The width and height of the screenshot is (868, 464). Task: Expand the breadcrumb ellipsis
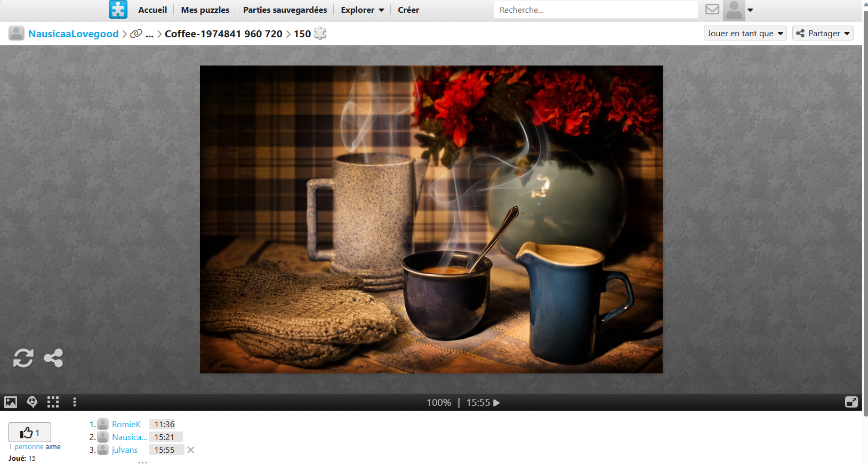coord(149,34)
